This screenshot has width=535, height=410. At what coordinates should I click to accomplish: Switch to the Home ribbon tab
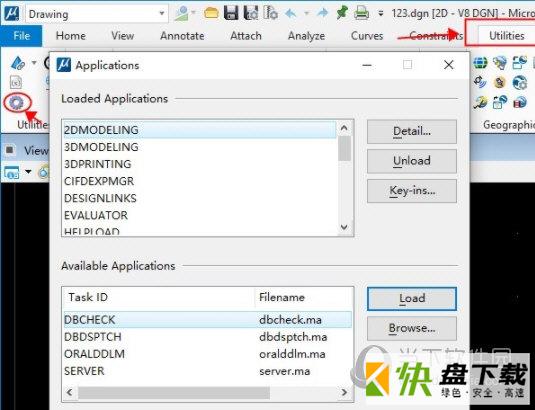[71, 36]
